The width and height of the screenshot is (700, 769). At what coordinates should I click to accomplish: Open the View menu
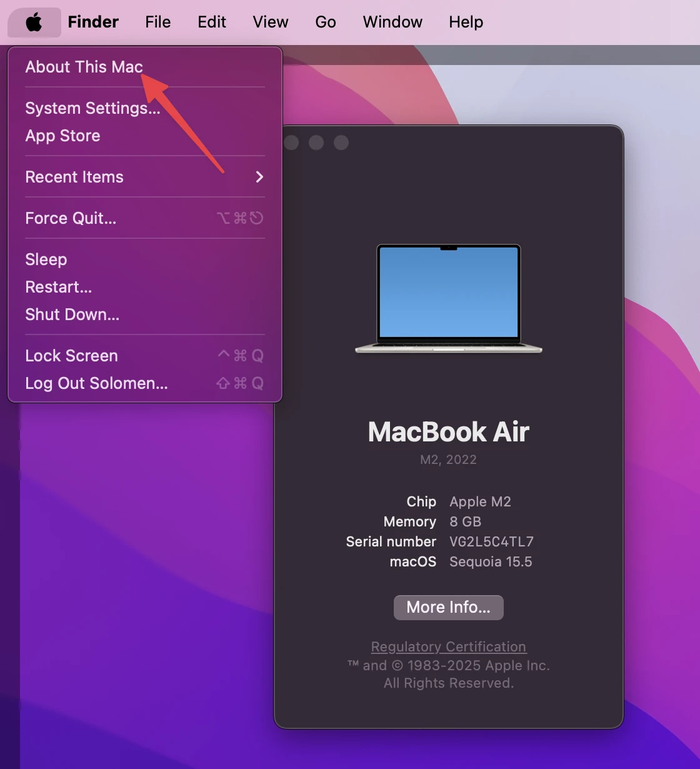coord(271,22)
